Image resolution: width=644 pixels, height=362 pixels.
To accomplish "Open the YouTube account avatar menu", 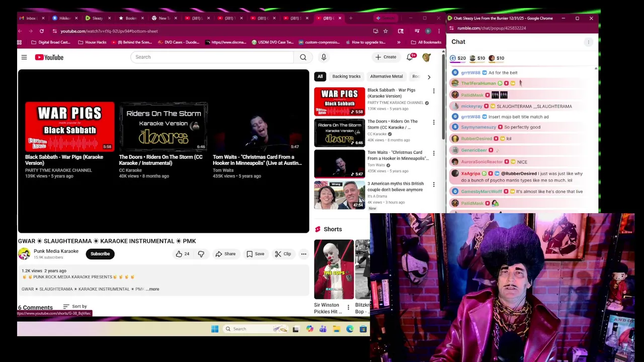I will click(x=427, y=57).
